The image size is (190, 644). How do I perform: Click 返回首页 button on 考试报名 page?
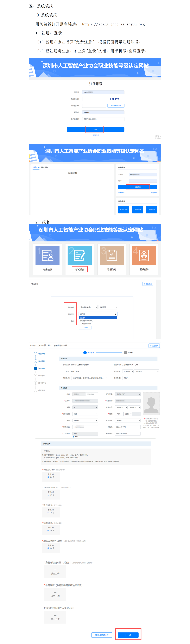tap(148, 284)
